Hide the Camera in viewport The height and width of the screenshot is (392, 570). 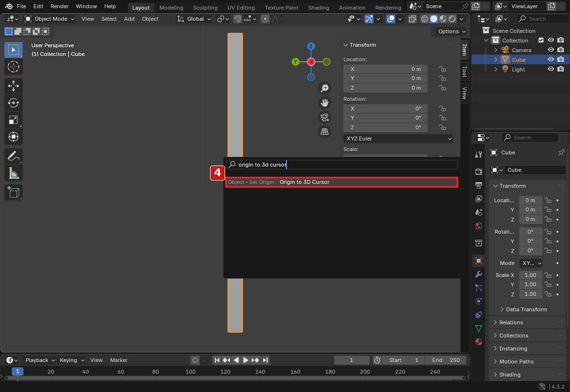(551, 50)
